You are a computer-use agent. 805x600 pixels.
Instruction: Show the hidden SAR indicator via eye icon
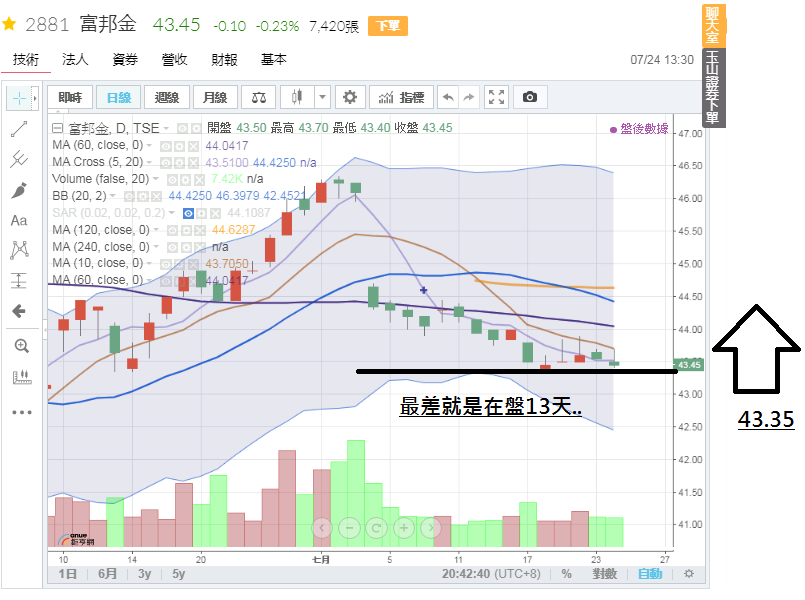188,213
